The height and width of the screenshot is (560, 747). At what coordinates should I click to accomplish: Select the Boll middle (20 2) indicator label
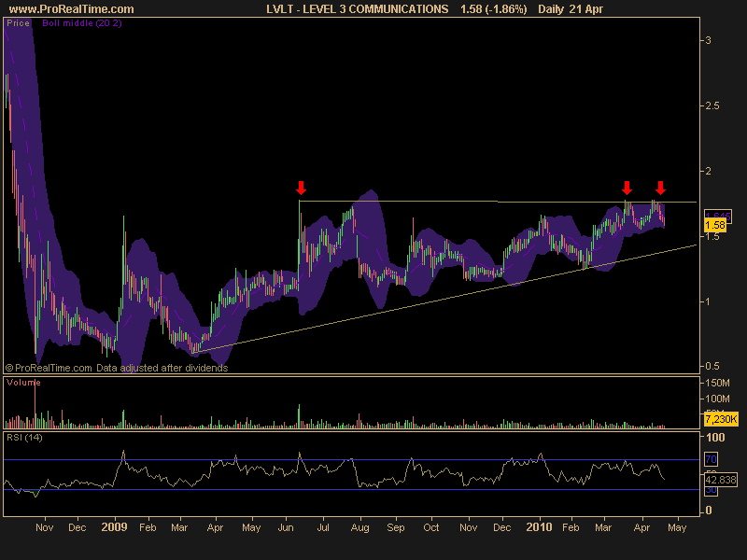click(82, 22)
